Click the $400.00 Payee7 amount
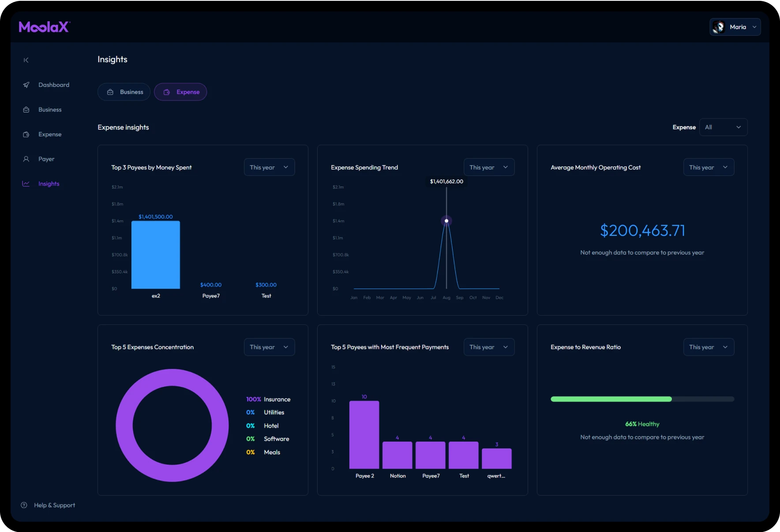Screen dimensions: 780x532 (211, 285)
